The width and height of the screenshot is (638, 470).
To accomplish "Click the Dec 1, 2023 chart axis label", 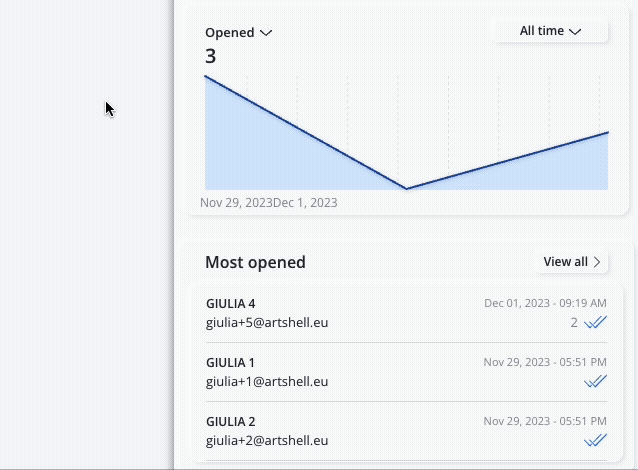I will tap(305, 203).
